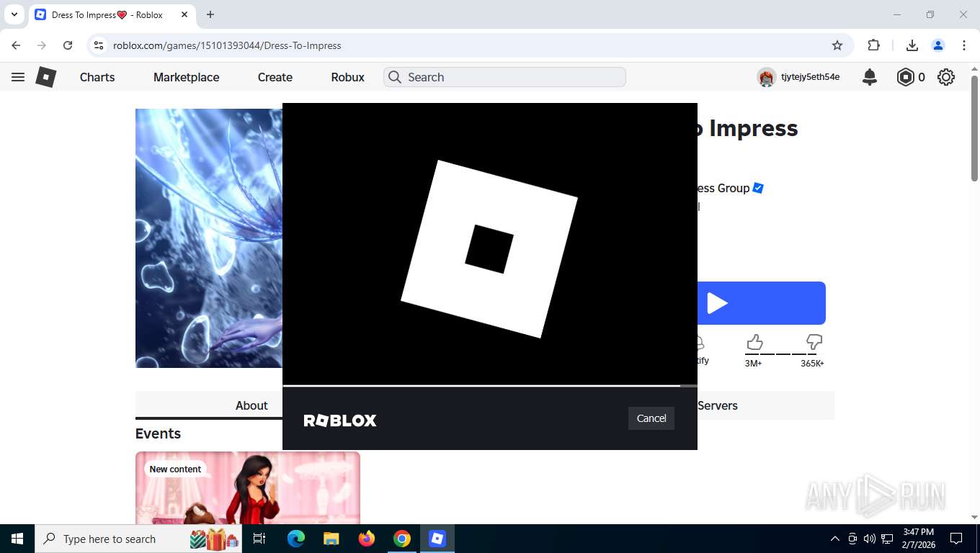980x553 pixels.
Task: Open the Windows Start menu
Action: tap(17, 539)
